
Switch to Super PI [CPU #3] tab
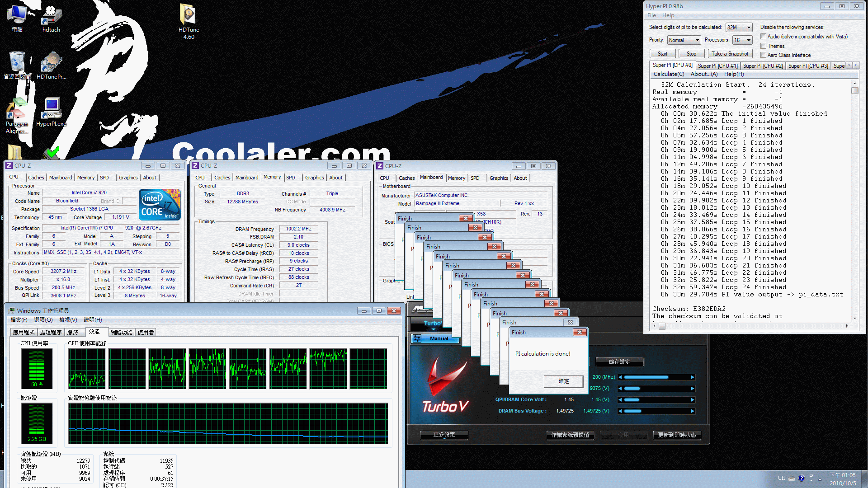(808, 66)
